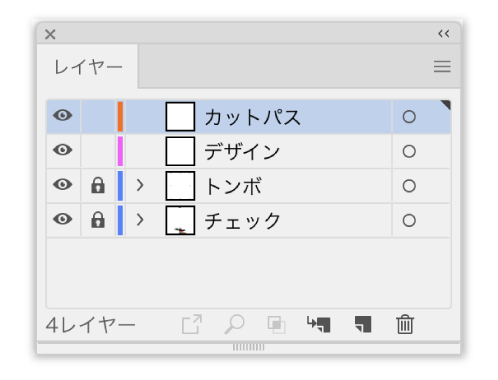Hide the デザイン layer
498x380 pixels.
pos(63,150)
